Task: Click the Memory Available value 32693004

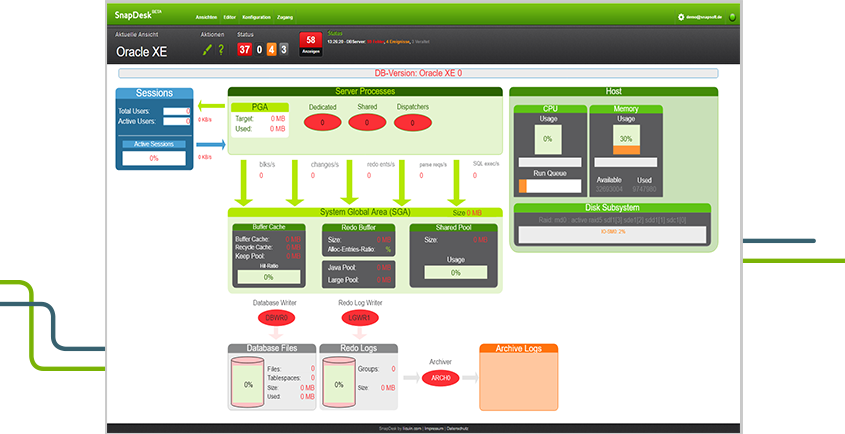Action: pos(609,189)
